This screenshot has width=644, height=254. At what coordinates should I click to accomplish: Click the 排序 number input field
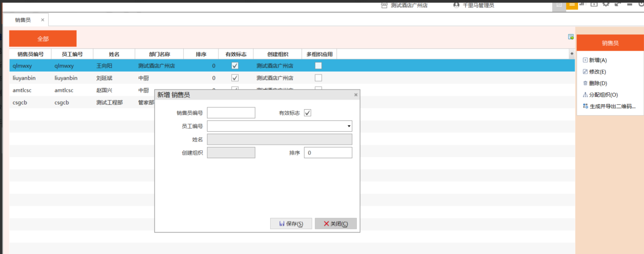click(328, 153)
